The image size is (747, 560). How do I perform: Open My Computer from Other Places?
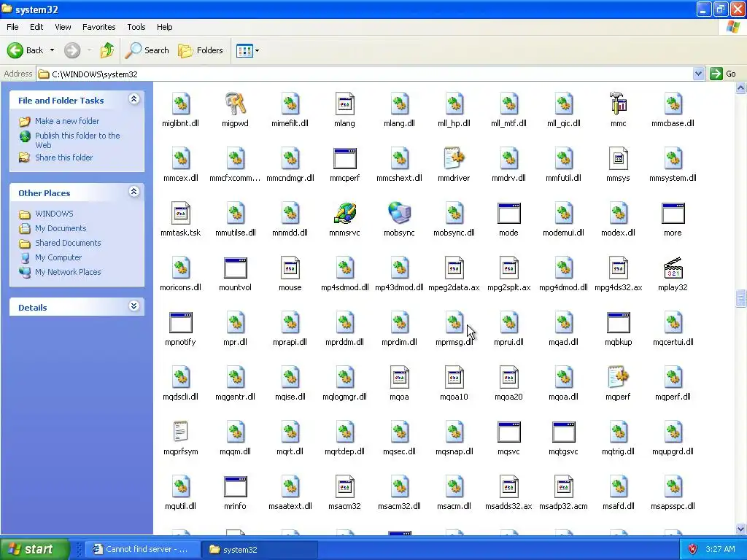(58, 257)
